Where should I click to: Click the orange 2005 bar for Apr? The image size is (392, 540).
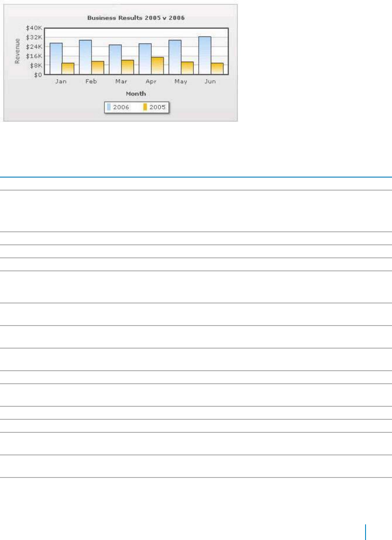[x=157, y=66]
